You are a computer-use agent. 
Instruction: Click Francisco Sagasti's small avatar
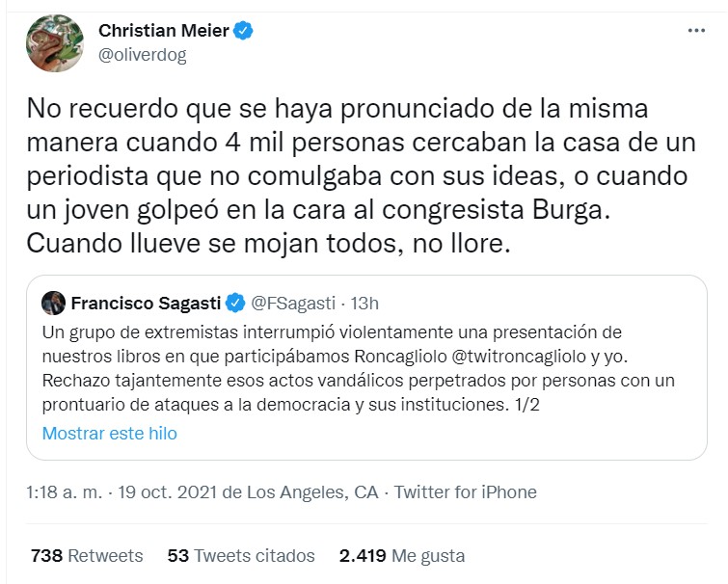click(54, 304)
